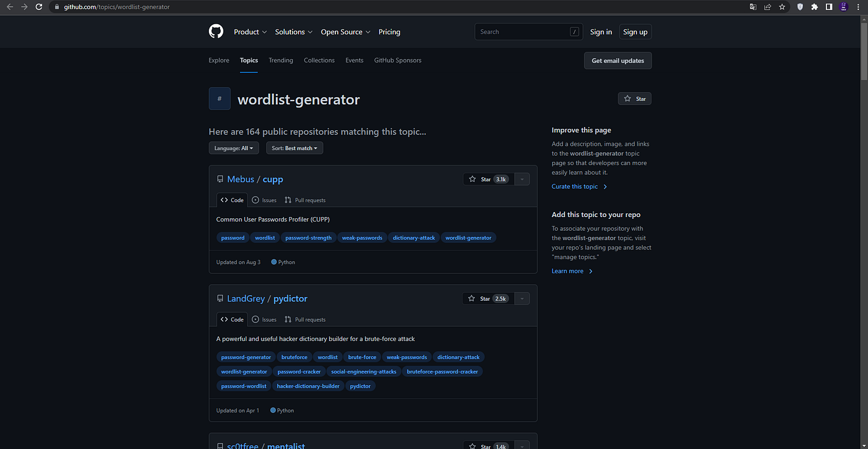Open the Curate this topic link
Viewport: 868px width, 449px height.
click(579, 187)
